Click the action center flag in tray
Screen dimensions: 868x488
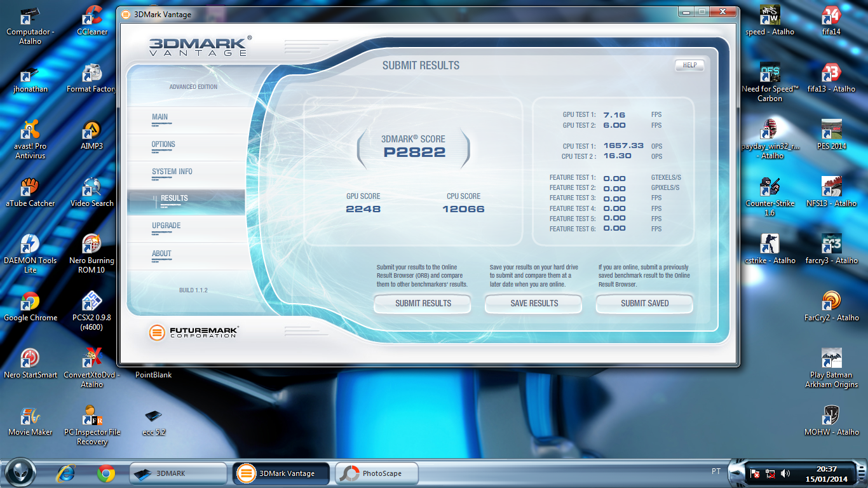(756, 473)
